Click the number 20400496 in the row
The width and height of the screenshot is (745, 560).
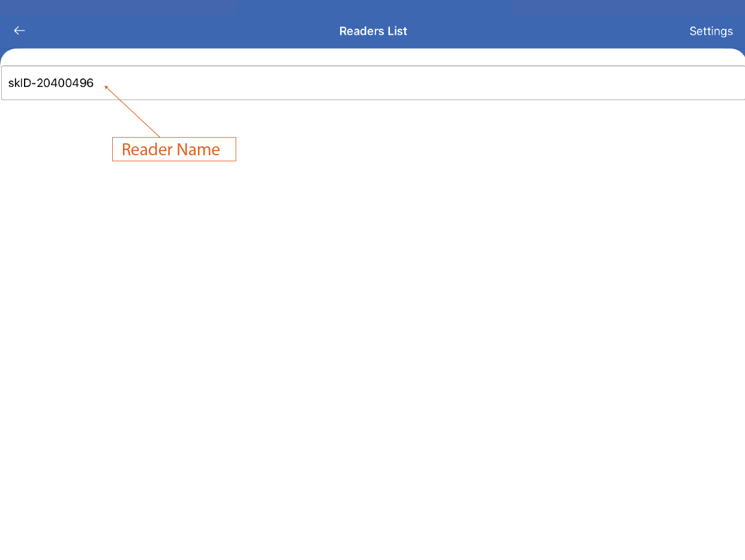click(65, 83)
